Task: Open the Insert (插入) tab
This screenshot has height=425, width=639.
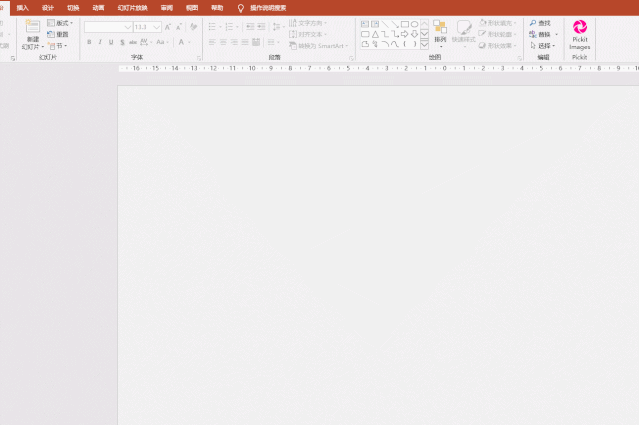Action: click(22, 7)
